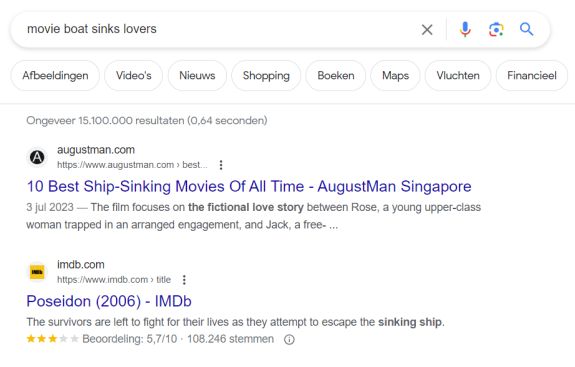Submit search with magnifying glass icon
This screenshot has width=575, height=367.
pos(527,29)
